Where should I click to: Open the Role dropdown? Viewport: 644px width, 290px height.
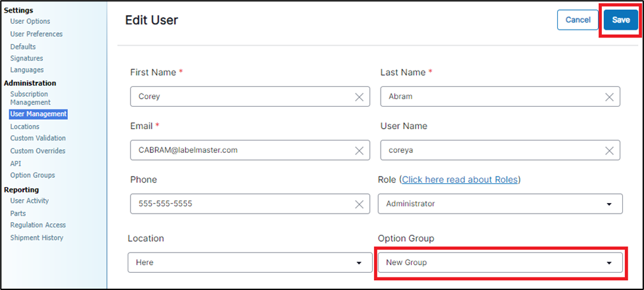[x=500, y=204]
